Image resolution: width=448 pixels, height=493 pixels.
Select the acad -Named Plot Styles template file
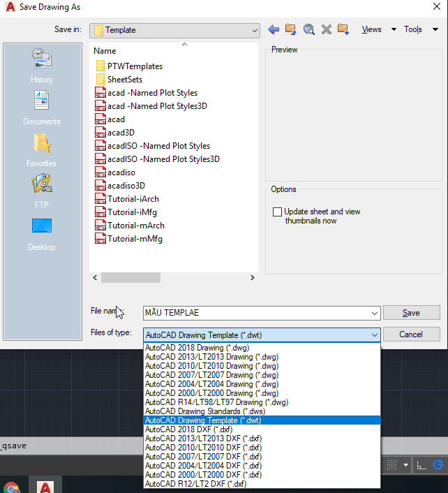click(x=147, y=93)
